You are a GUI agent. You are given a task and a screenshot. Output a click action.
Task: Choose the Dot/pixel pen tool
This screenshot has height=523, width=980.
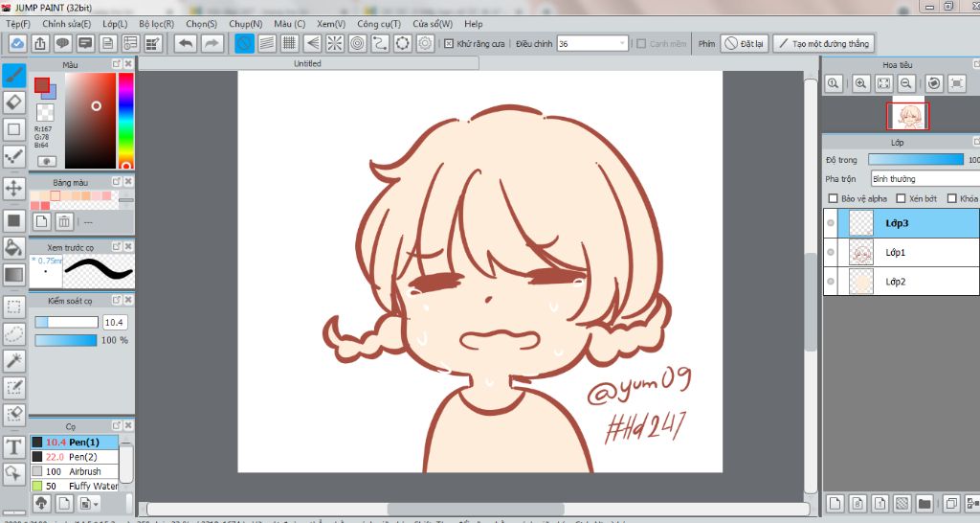(x=13, y=156)
